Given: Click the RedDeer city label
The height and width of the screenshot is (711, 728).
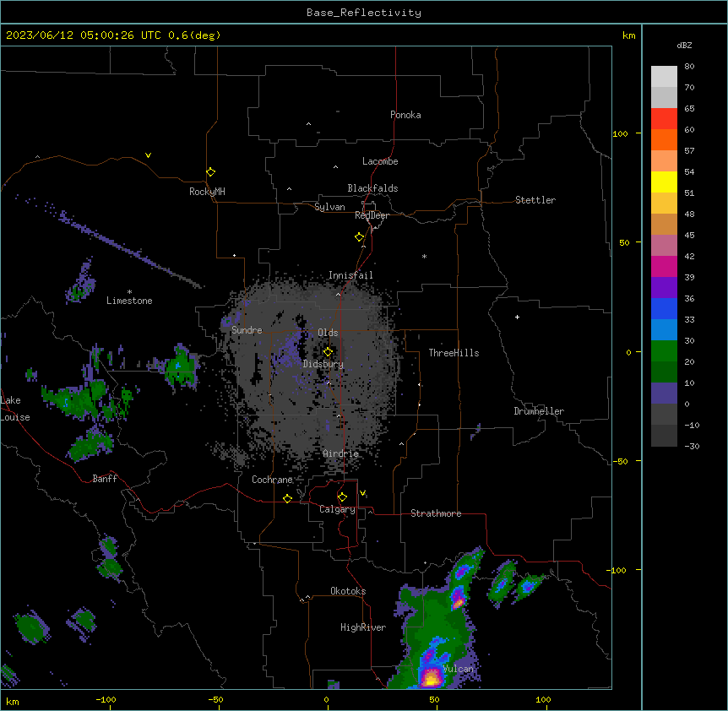Looking at the screenshot, I should (x=372, y=215).
